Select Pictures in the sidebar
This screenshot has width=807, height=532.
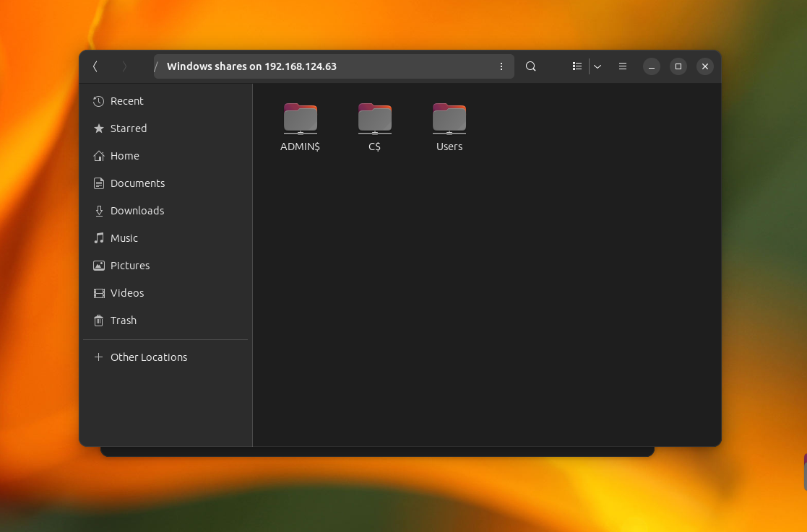[x=130, y=266]
